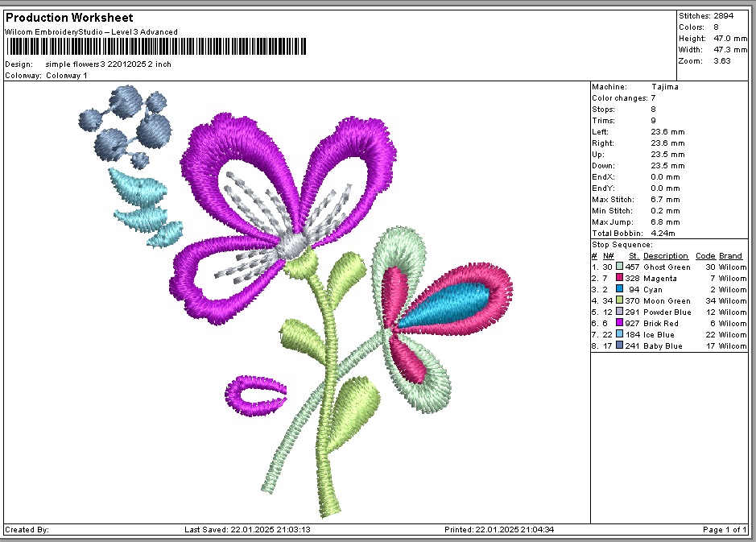Screen dimensions: 756x542
Task: Click the 'St.' column header
Action: [634, 255]
